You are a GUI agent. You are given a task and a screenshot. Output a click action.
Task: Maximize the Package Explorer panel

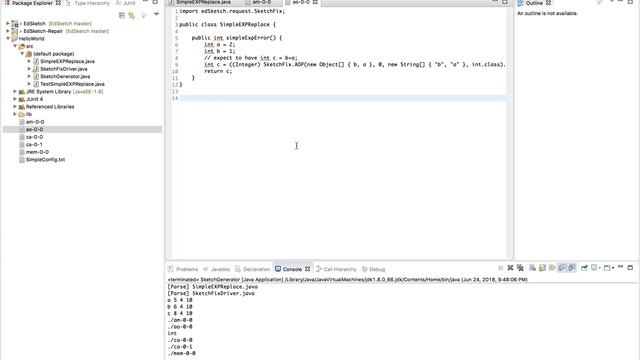point(155,2)
